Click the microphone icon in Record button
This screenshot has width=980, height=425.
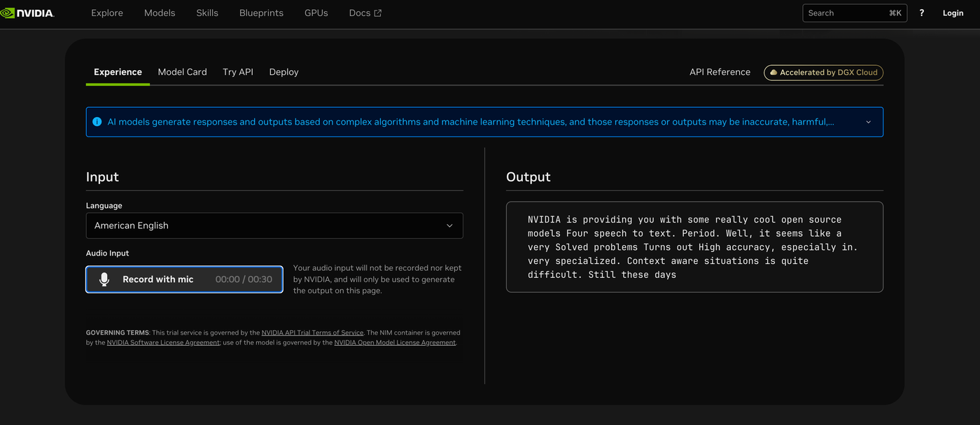click(104, 279)
